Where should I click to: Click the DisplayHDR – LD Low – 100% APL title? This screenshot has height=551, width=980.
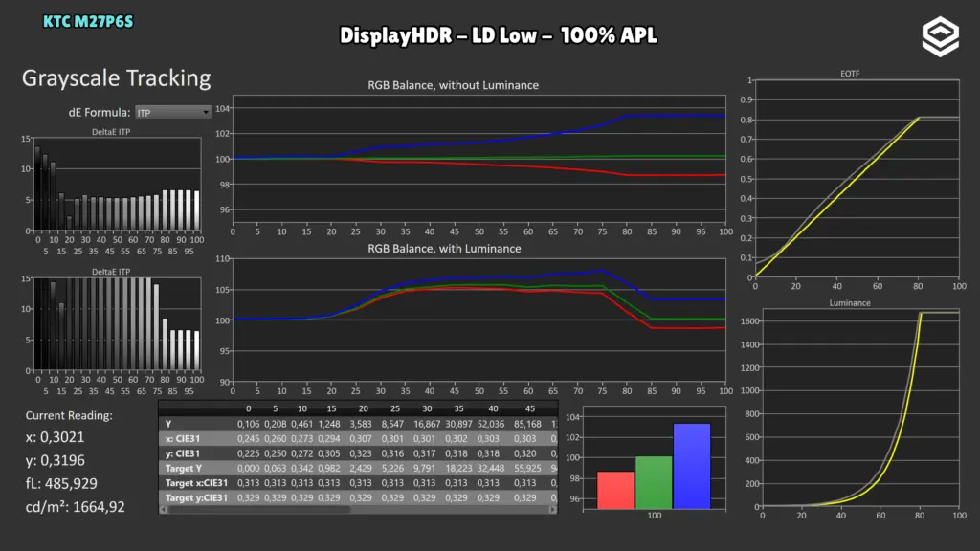pos(498,35)
